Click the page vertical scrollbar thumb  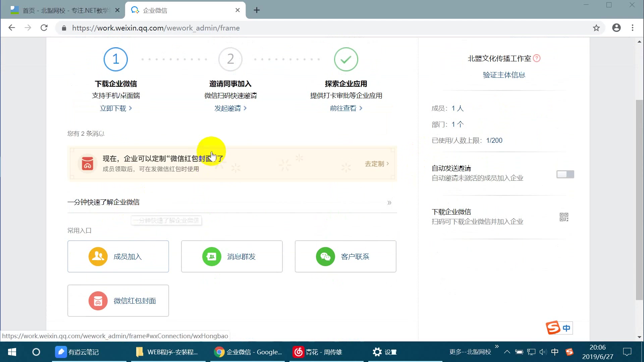pyautogui.click(x=639, y=200)
